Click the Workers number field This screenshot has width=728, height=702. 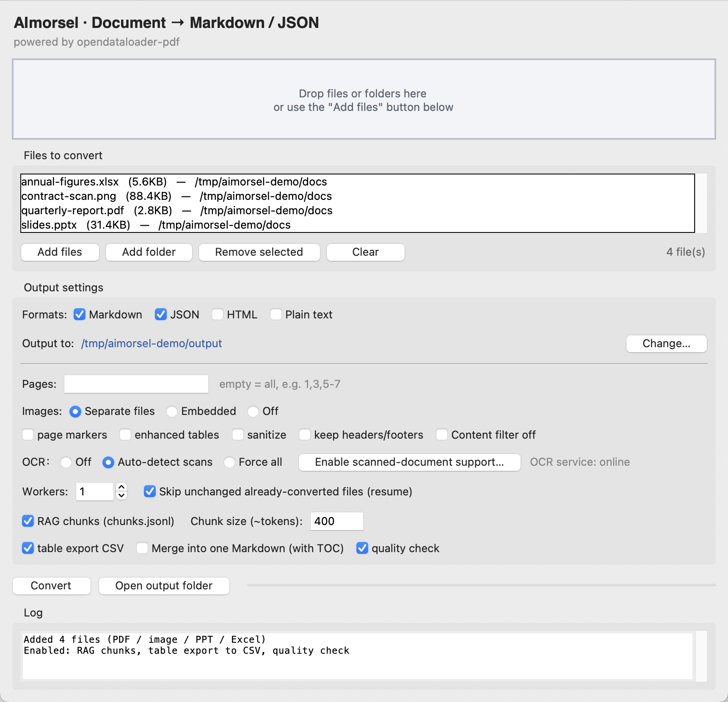[x=95, y=492]
